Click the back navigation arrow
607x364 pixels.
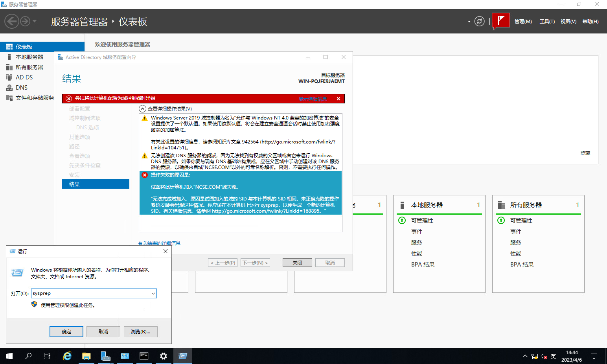click(x=12, y=21)
